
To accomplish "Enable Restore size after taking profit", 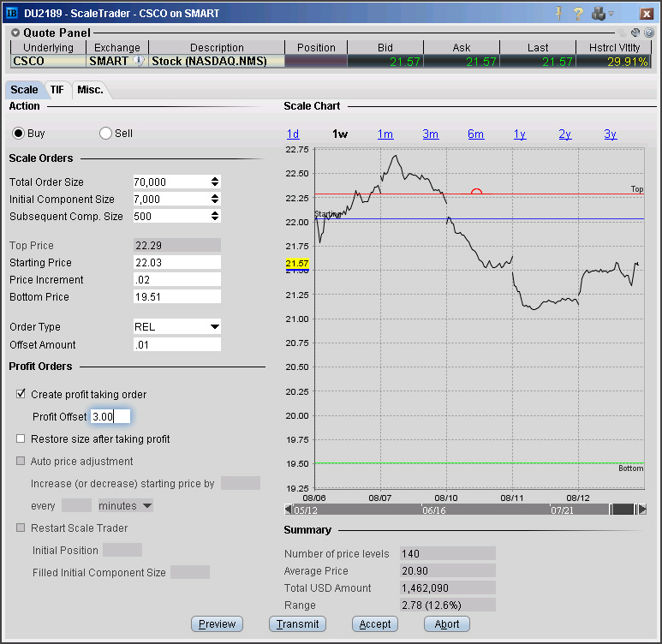I will tap(21, 438).
